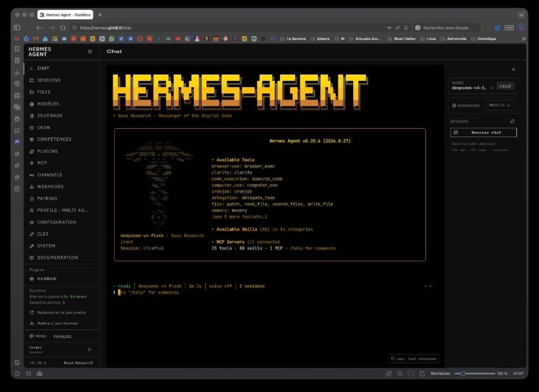Start a Nouveau chat
539x392 pixels.
coord(483,132)
